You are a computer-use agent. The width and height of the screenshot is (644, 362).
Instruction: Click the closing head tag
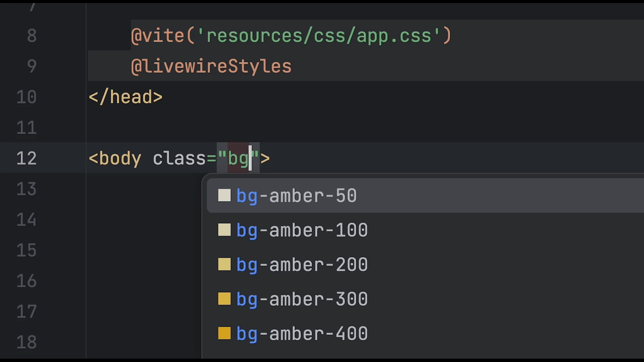point(125,97)
